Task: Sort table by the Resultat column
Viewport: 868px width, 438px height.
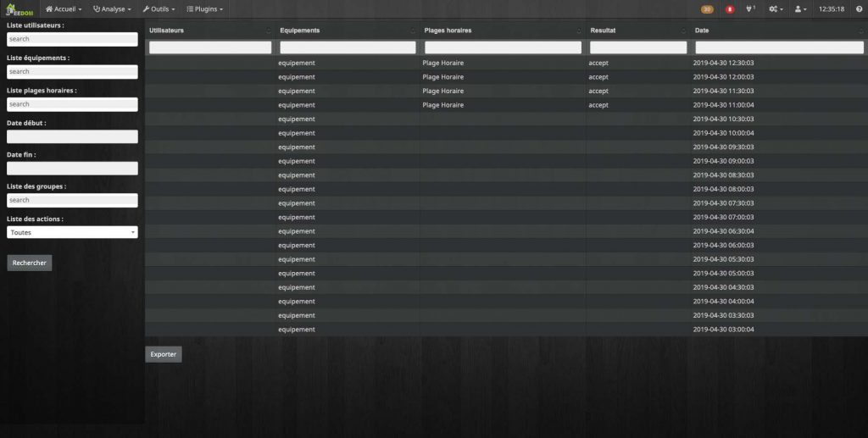Action: pos(637,30)
